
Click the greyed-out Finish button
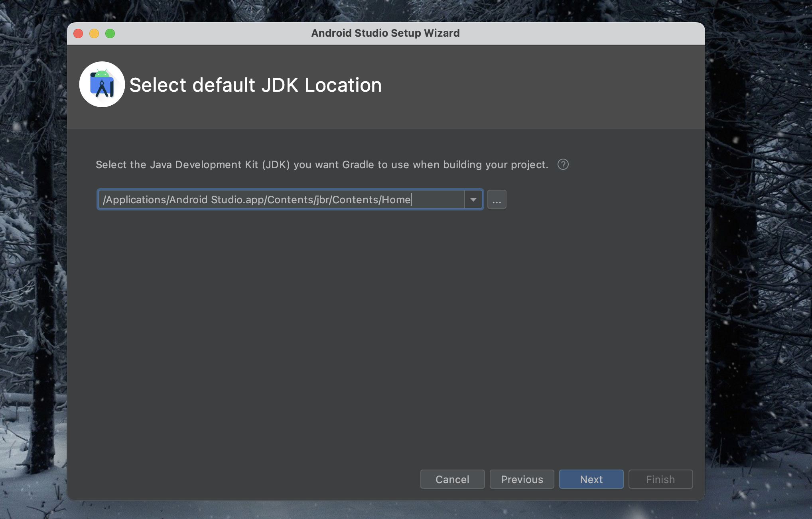point(660,479)
